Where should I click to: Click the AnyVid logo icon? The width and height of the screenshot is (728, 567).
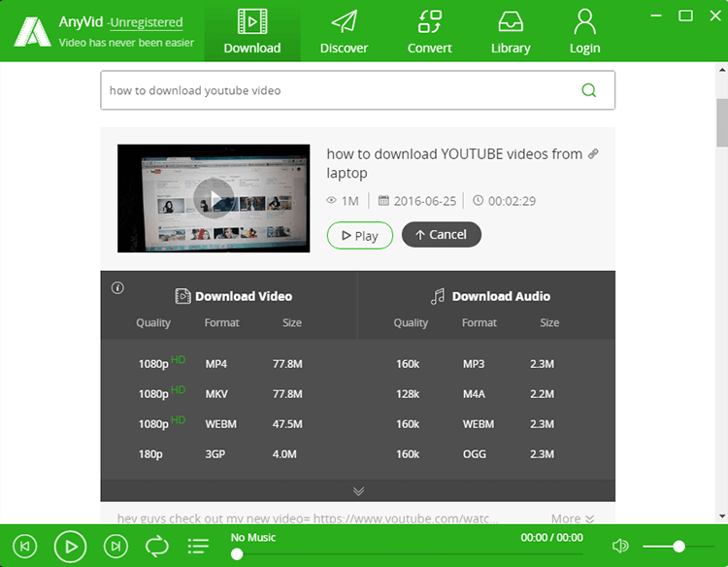pos(32,32)
